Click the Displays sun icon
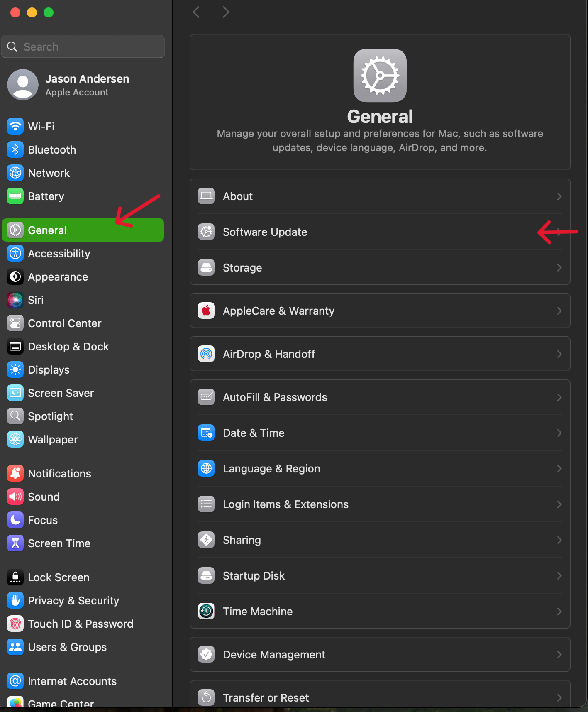 (x=15, y=369)
